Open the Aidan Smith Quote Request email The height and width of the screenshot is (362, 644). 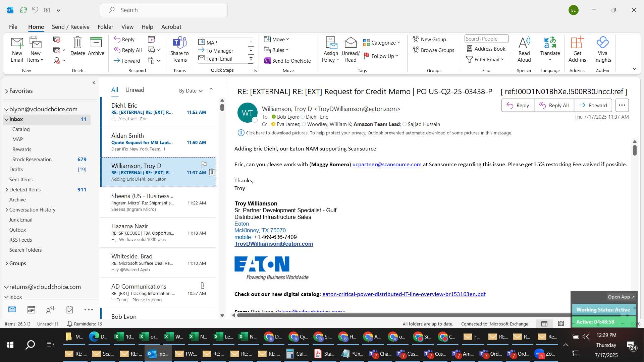158,142
